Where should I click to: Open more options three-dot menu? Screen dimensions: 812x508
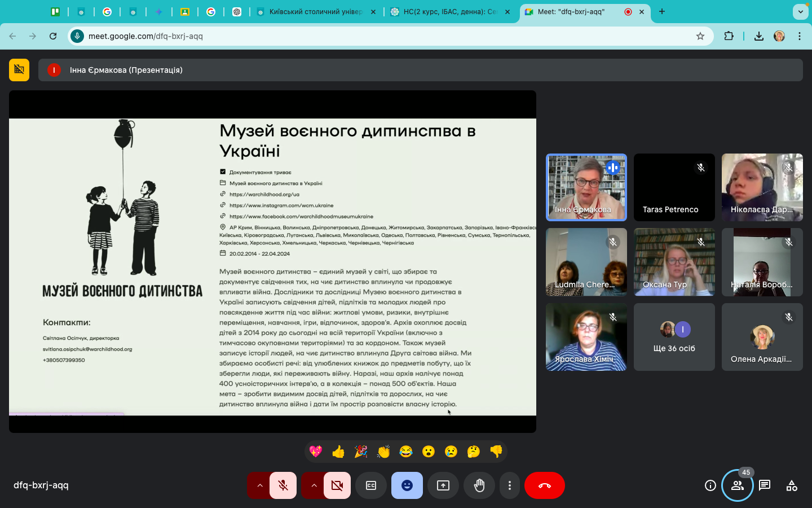click(510, 485)
